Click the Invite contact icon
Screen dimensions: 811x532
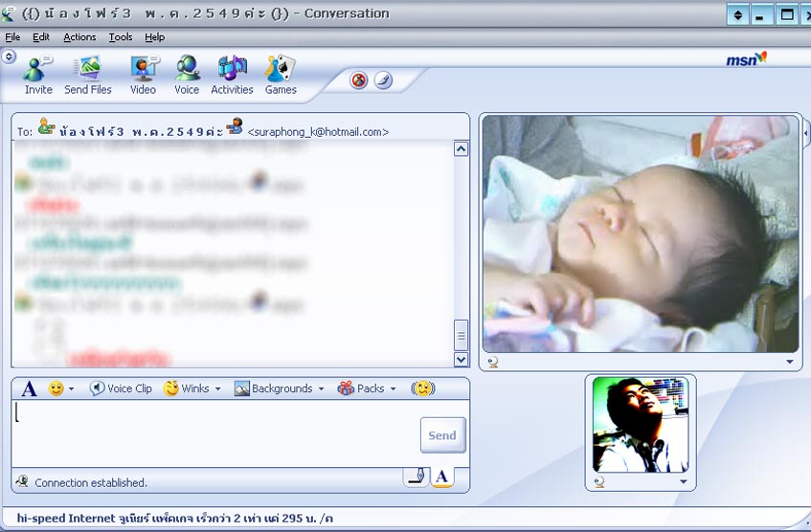tap(38, 75)
